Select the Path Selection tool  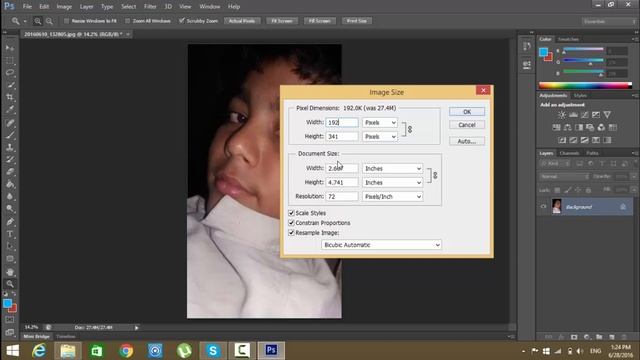coord(10,246)
